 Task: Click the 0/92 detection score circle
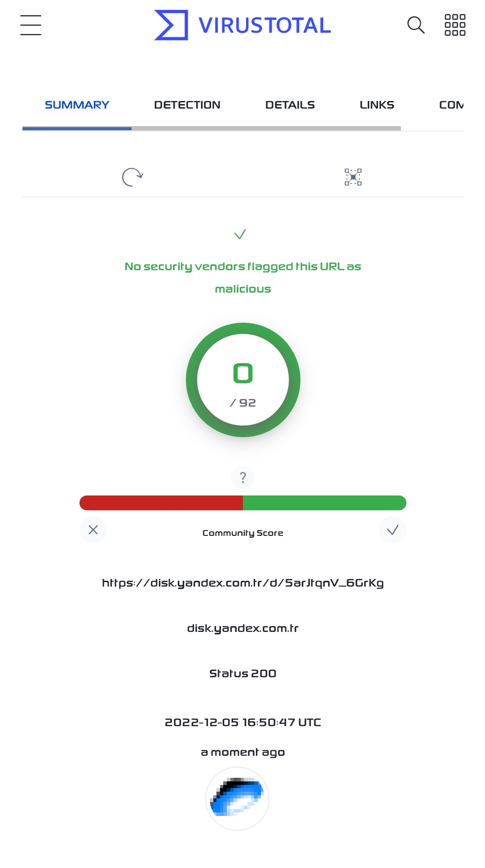[243, 380]
